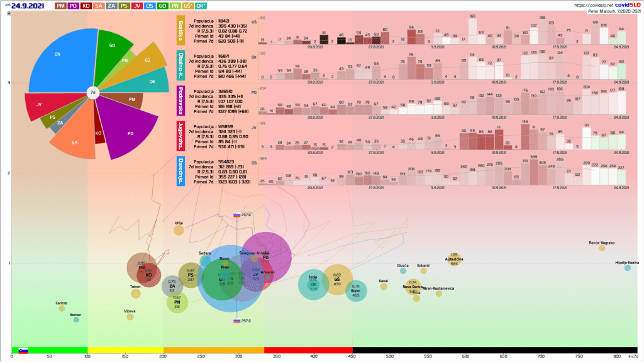644x362 pixels.
Task: Click the SA orange pie slice
Action: [x=74, y=141]
